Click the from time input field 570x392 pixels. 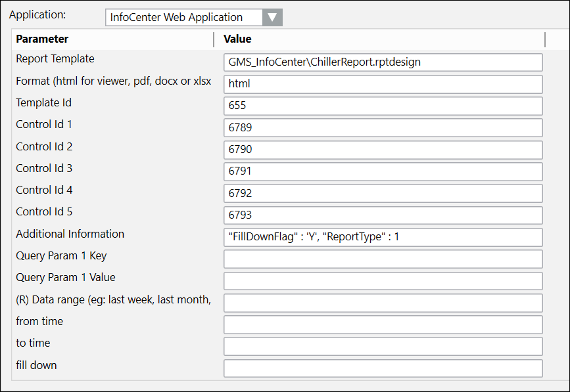[383, 324]
